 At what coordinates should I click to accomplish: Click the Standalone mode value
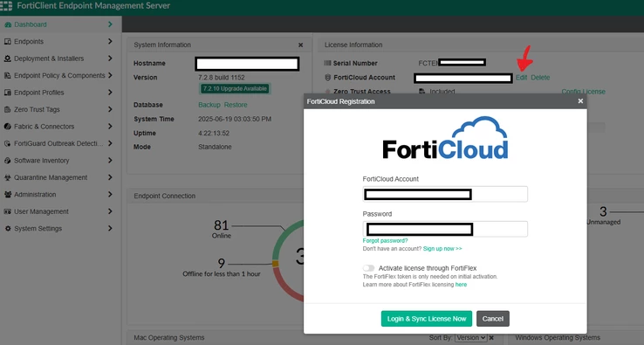[215, 147]
